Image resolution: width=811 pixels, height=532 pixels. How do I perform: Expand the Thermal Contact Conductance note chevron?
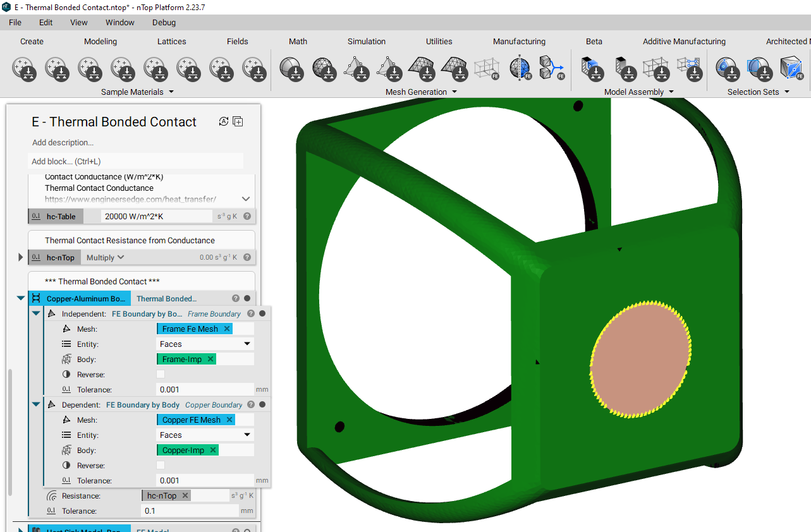(x=246, y=199)
